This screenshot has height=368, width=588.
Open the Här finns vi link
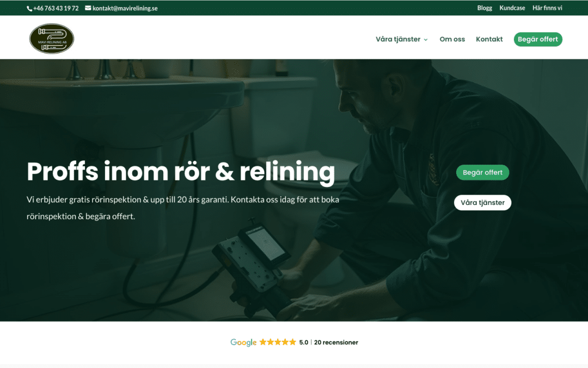(x=547, y=8)
